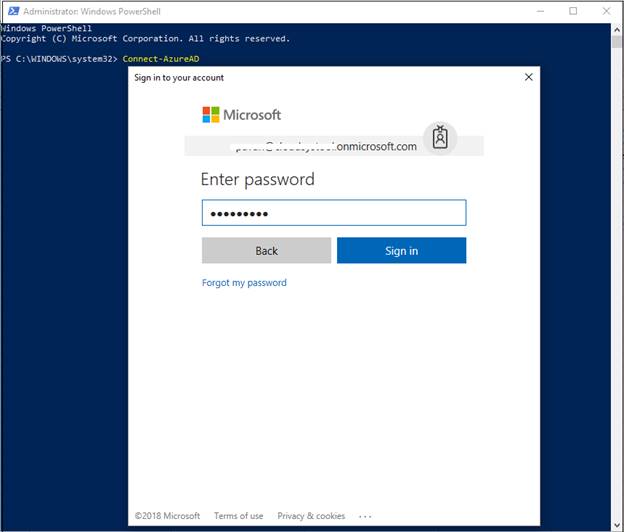Go Back to the previous step
This screenshot has width=624, height=532.
tap(266, 250)
